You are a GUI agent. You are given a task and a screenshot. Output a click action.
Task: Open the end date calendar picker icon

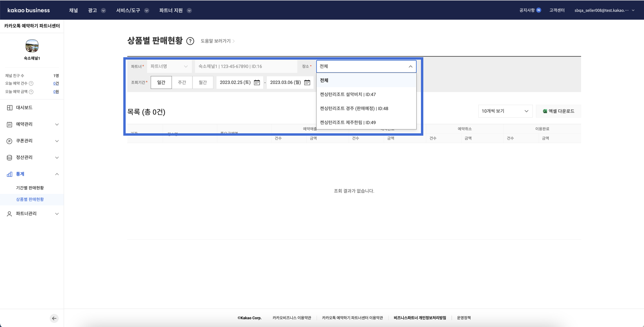click(307, 82)
